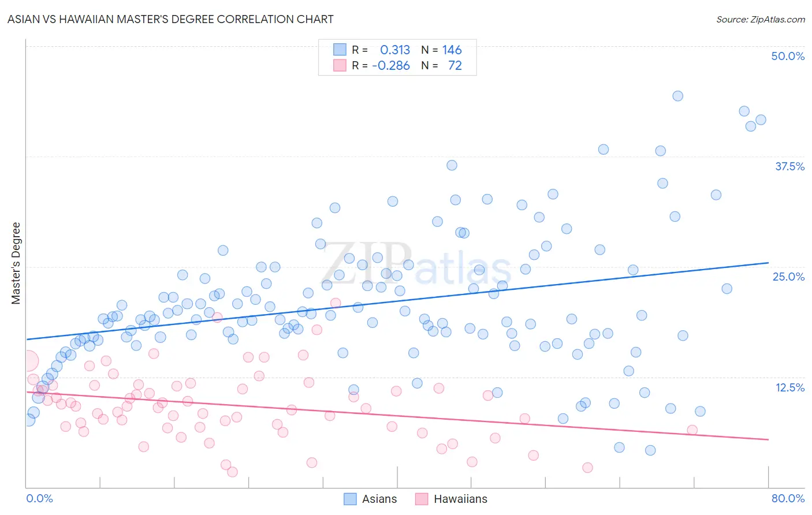Click the 25.0% y-axis label
The image size is (812, 515).
[x=788, y=277]
